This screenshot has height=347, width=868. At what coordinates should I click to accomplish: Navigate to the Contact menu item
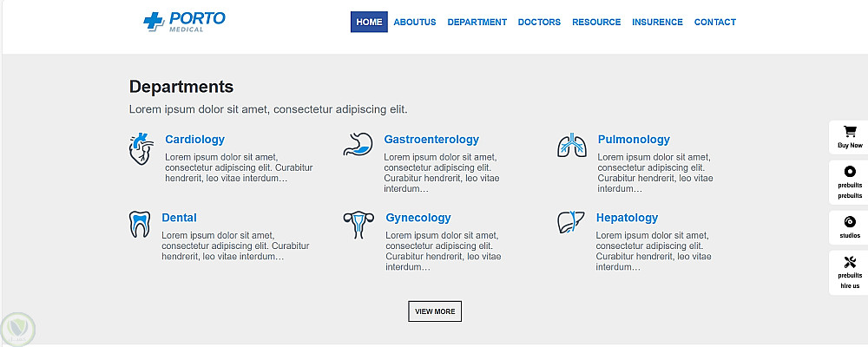pos(714,23)
